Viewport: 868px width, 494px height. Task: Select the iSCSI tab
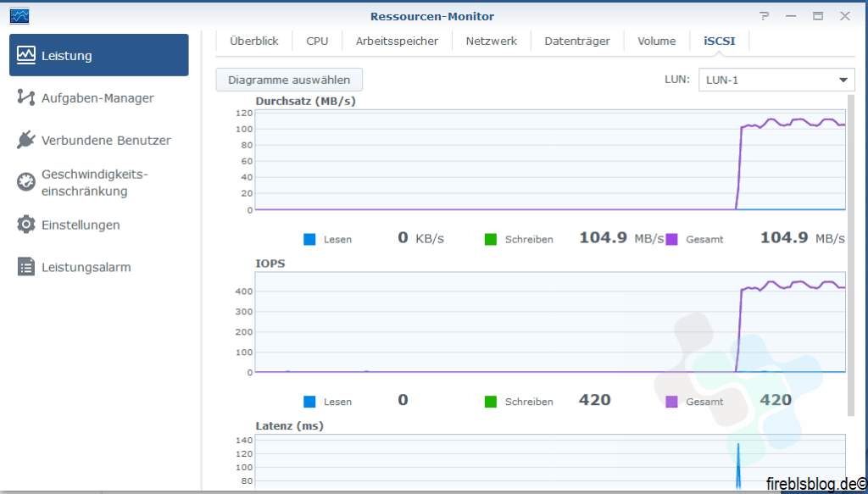(720, 41)
